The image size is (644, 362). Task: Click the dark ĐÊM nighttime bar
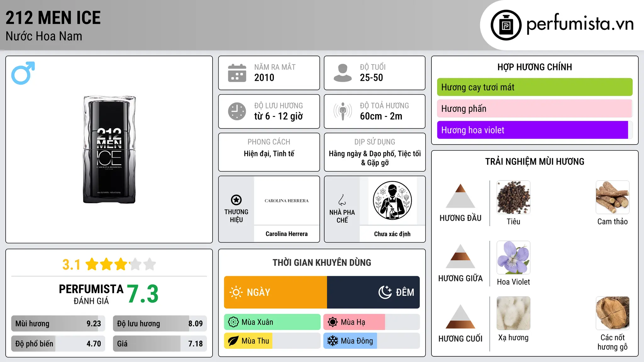pos(373,292)
